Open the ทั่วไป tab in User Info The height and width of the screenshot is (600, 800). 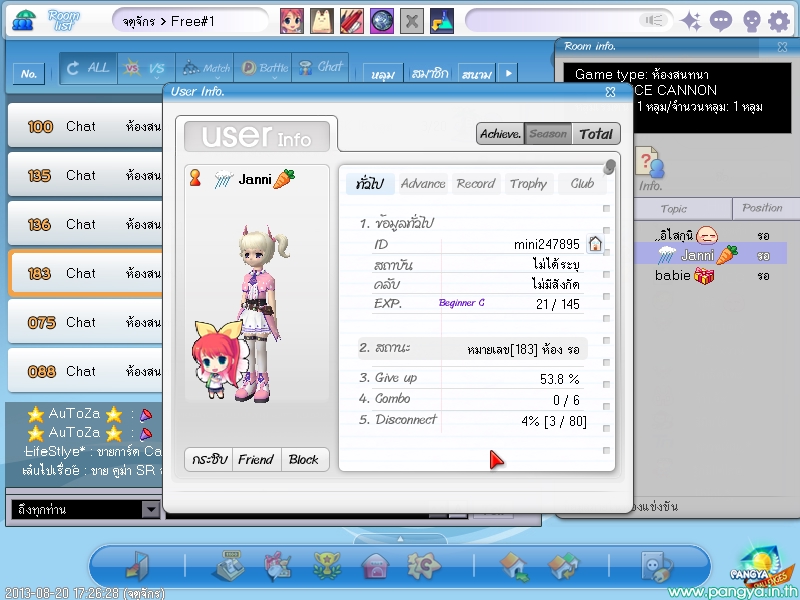pyautogui.click(x=370, y=184)
